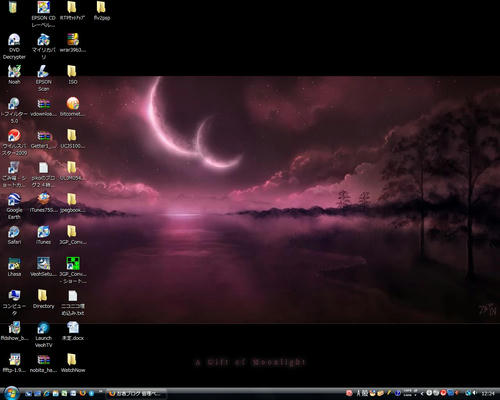500x400 pixels.
Task: Select the Noah desktop shortcut
Action: [x=14, y=75]
